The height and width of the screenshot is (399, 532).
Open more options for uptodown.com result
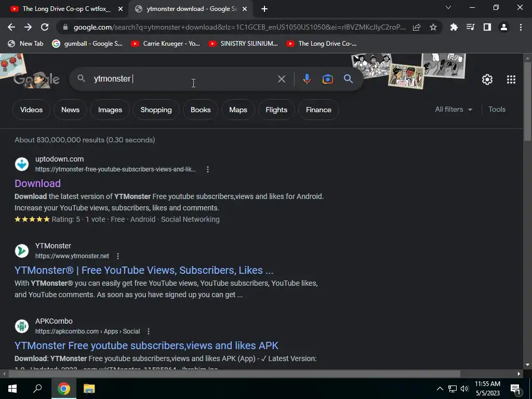tap(208, 169)
